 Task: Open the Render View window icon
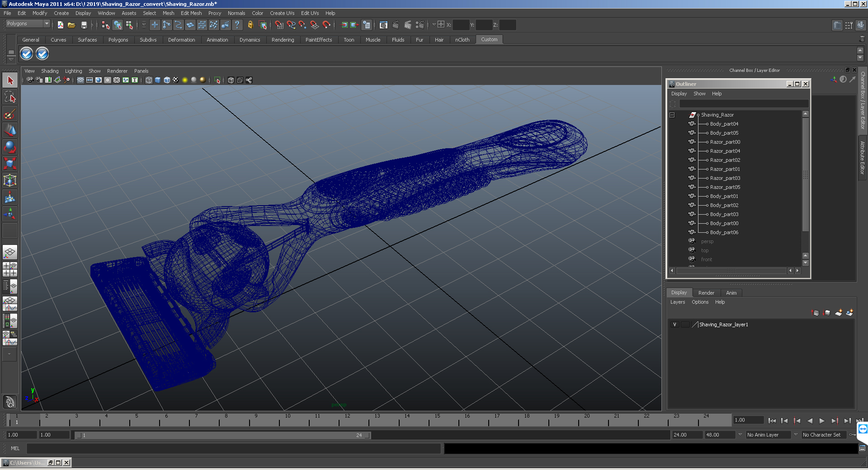point(383,25)
